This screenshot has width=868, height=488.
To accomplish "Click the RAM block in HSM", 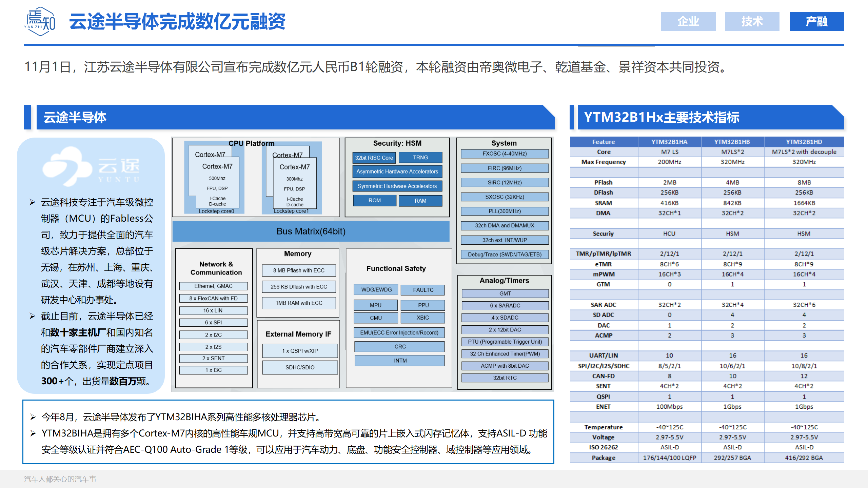I will click(420, 201).
